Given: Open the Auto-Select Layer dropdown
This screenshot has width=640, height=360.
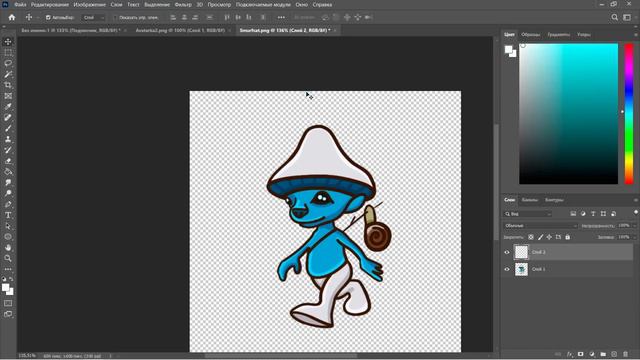Looking at the screenshot, I should pyautogui.click(x=93, y=18).
